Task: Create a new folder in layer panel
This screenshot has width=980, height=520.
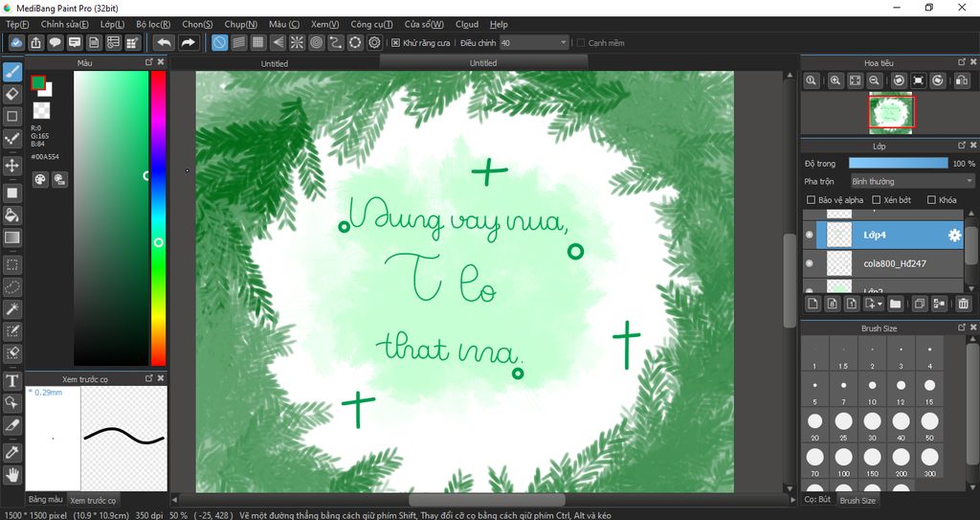Action: 896,304
